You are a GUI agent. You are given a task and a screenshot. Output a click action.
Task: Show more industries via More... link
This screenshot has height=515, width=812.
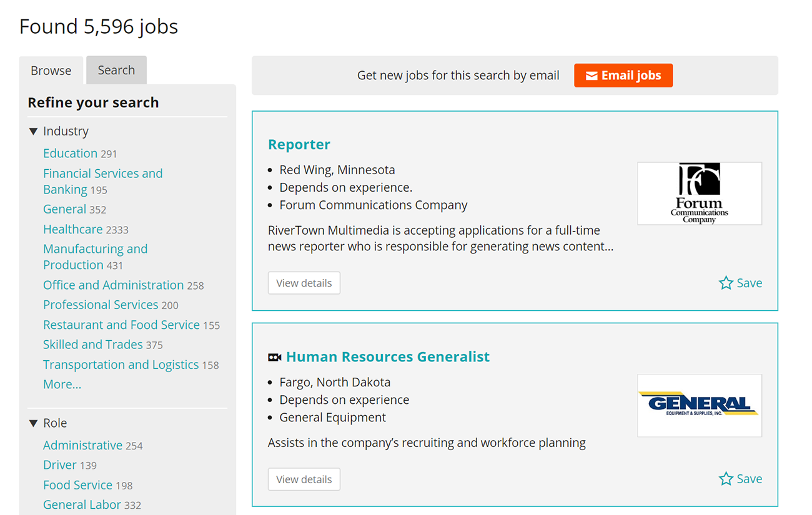click(62, 385)
